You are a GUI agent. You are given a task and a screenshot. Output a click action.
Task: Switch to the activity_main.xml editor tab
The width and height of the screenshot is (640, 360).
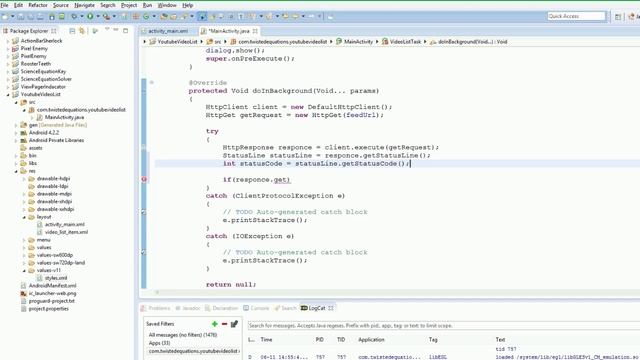coord(168,31)
